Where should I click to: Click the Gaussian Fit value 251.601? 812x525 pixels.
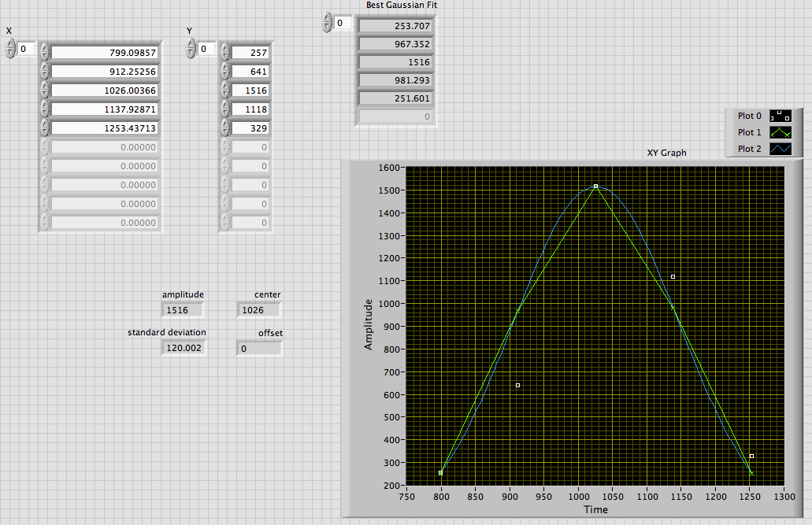point(396,98)
